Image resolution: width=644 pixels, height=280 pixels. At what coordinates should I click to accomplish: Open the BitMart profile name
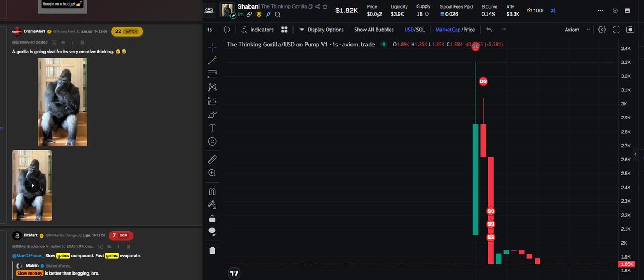pyautogui.click(x=30, y=235)
